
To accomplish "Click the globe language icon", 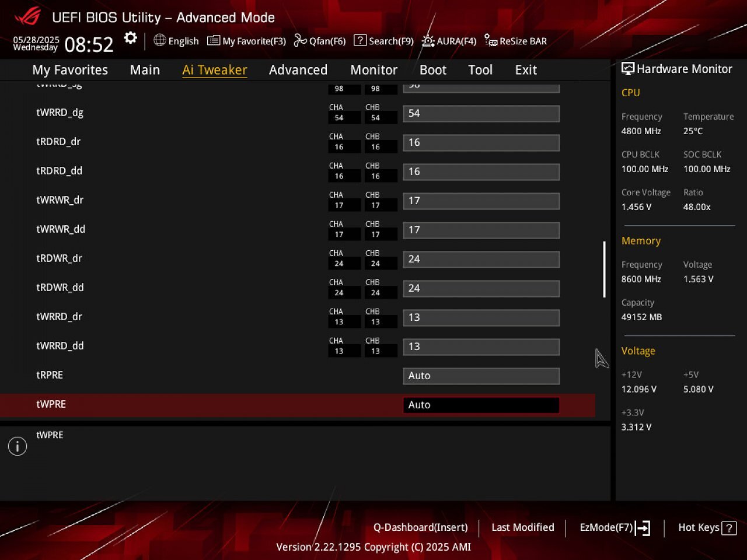I will (159, 40).
